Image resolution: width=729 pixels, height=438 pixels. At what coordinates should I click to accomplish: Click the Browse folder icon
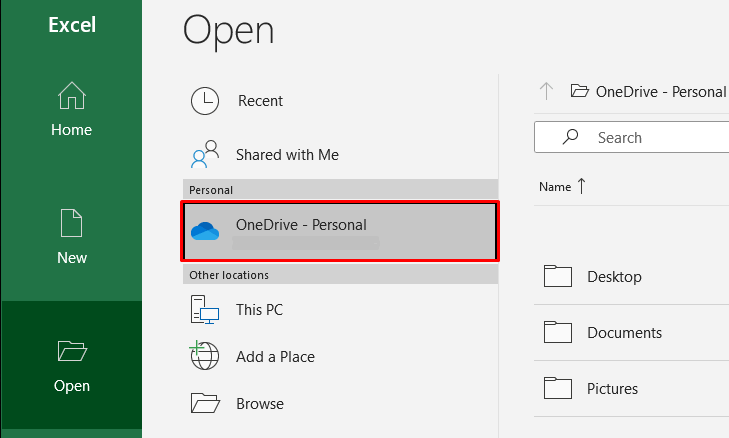pos(205,403)
